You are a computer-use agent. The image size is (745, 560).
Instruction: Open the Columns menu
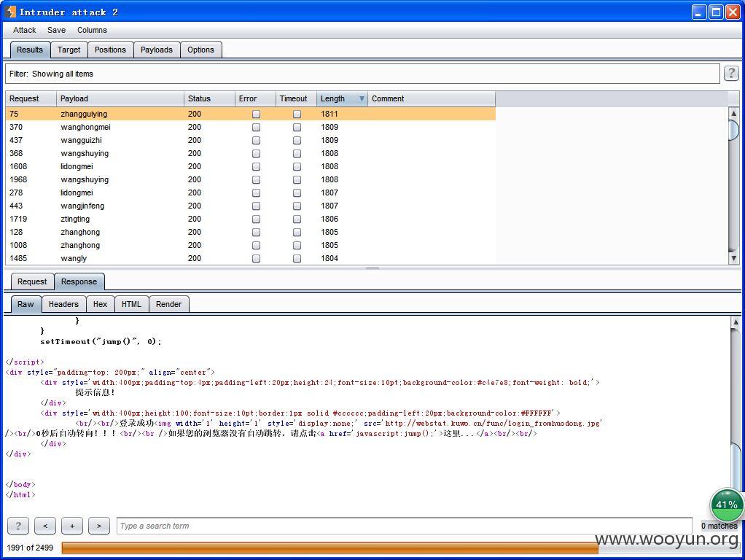(x=92, y=30)
